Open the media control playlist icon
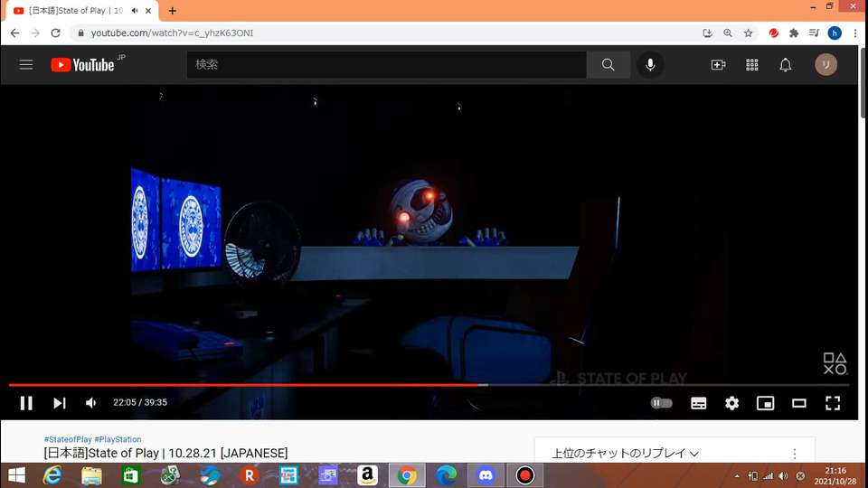 coord(814,33)
